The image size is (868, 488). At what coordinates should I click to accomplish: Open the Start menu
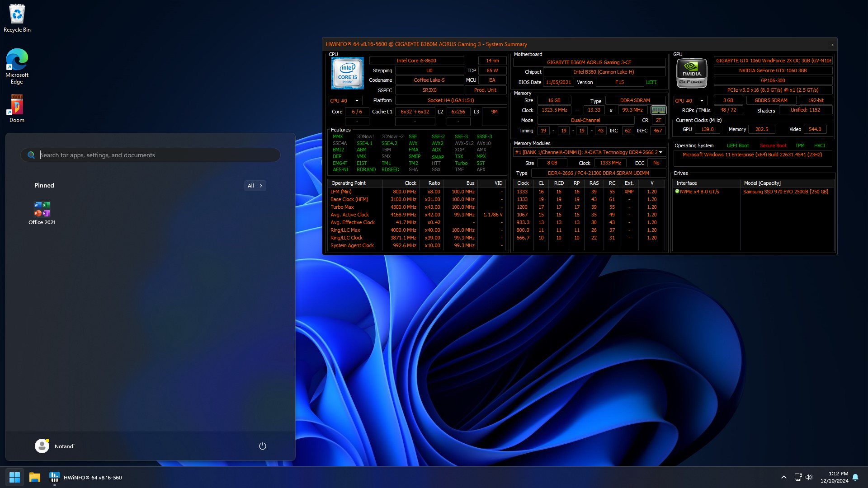[x=14, y=477]
